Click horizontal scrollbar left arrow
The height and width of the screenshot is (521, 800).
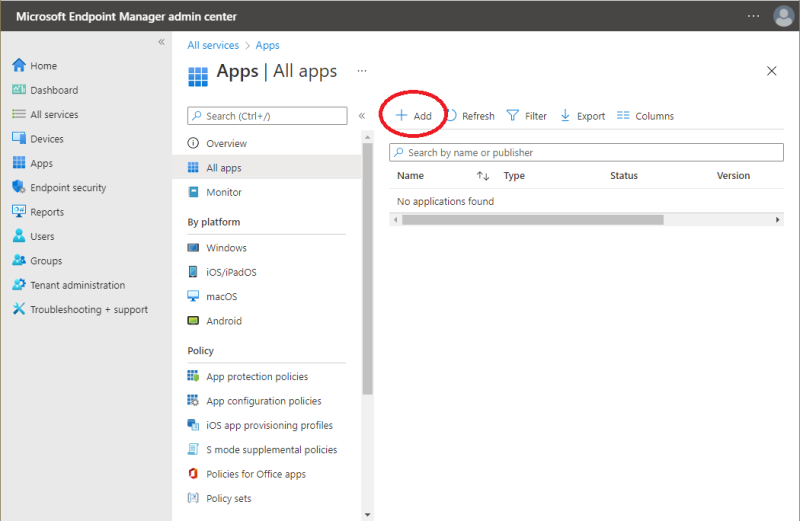pos(395,220)
